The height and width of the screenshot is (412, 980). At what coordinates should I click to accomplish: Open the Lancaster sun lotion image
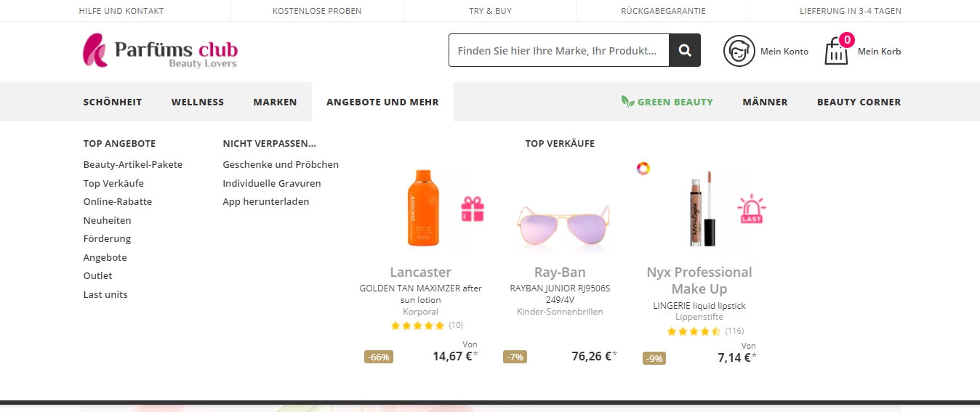point(421,208)
